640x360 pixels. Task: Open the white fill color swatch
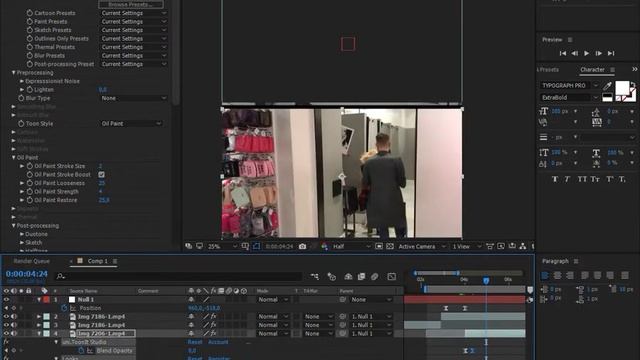[x=622, y=87]
